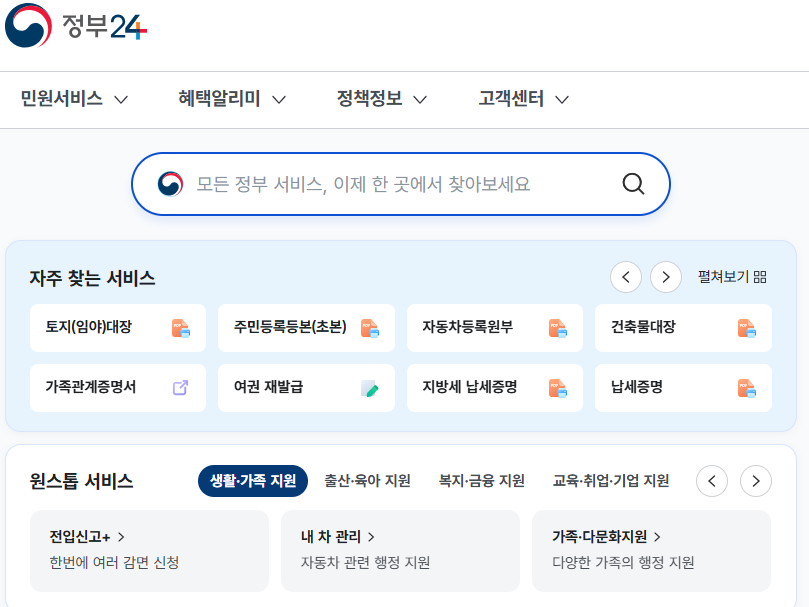The image size is (809, 607).
Task: Click the search magnifier icon
Action: [632, 184]
